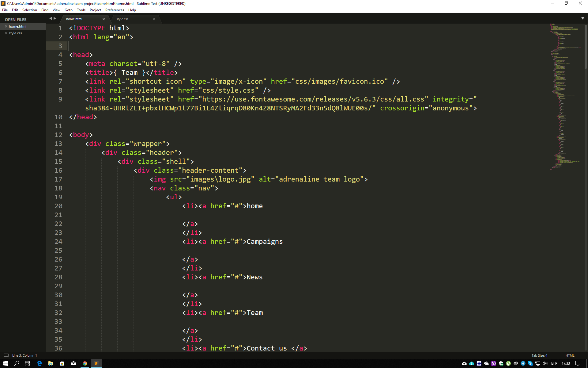Click the Tab Size: 4 status item
Screen dimensions: 588x368
pyautogui.click(x=539, y=355)
